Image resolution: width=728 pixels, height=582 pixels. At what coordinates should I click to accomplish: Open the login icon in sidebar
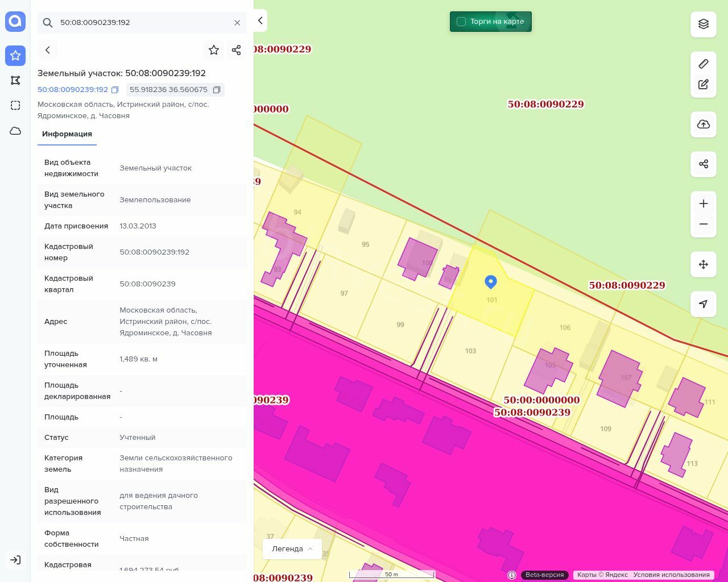[15, 560]
